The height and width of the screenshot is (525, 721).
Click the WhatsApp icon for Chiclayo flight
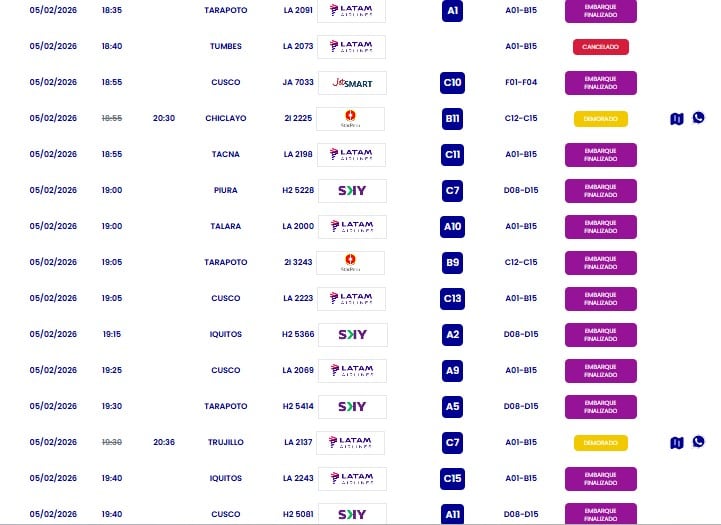point(698,118)
